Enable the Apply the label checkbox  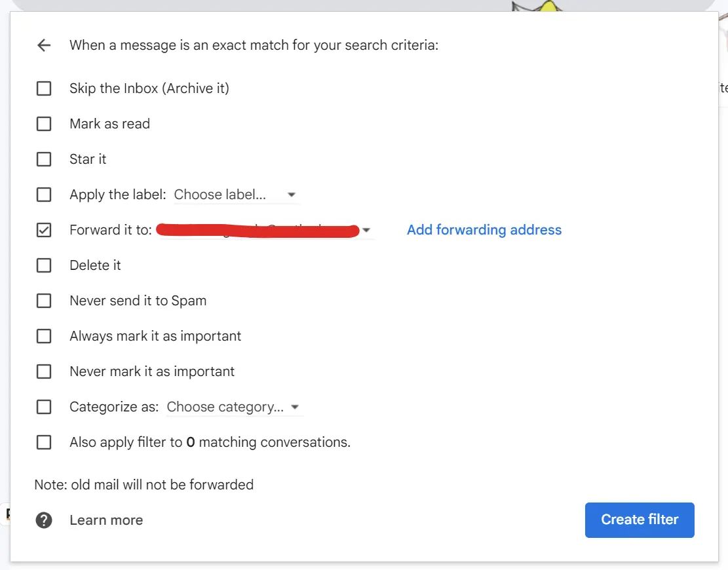[44, 195]
